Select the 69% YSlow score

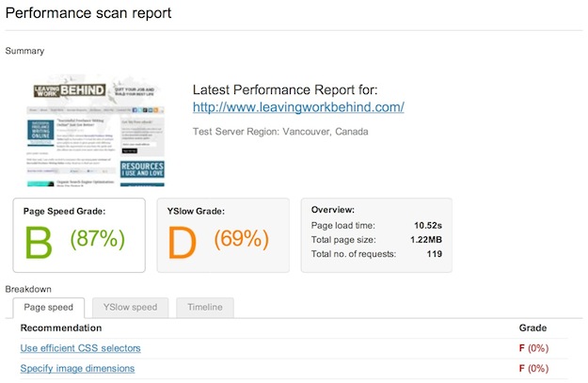coord(241,239)
